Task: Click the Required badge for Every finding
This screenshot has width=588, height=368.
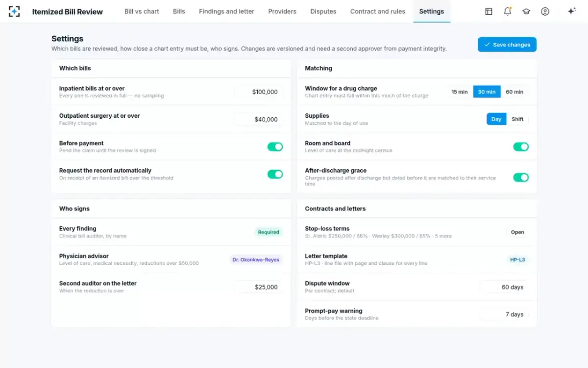Action: pyautogui.click(x=269, y=233)
